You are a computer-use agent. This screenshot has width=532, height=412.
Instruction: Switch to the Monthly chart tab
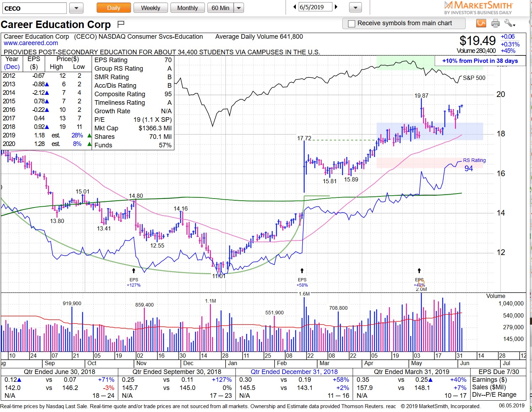point(188,7)
